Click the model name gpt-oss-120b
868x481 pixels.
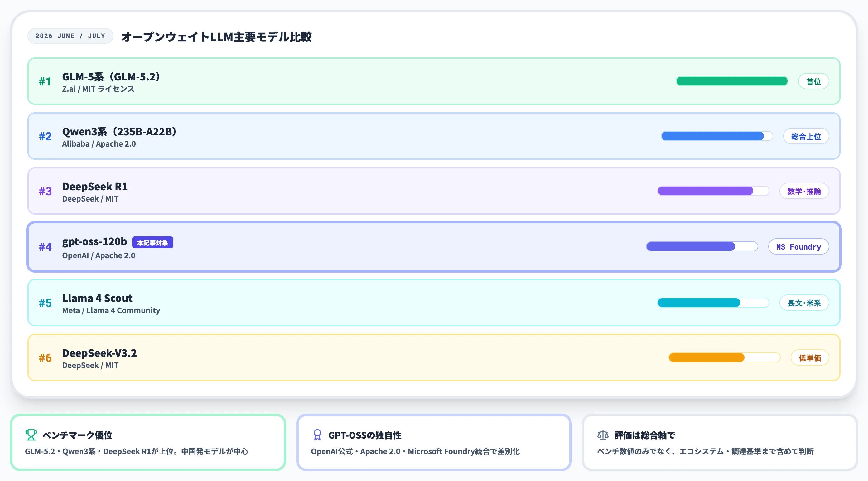click(x=95, y=242)
